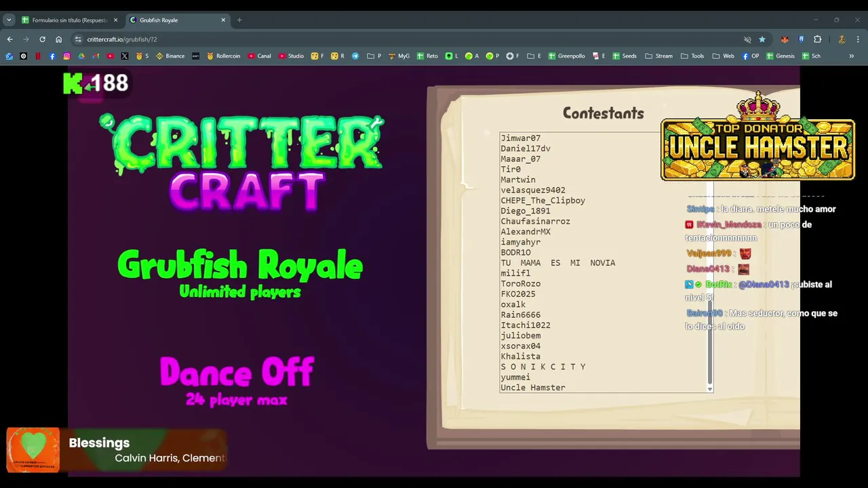
Task: Select contestant Chaufasinarroz
Action: [535, 222]
